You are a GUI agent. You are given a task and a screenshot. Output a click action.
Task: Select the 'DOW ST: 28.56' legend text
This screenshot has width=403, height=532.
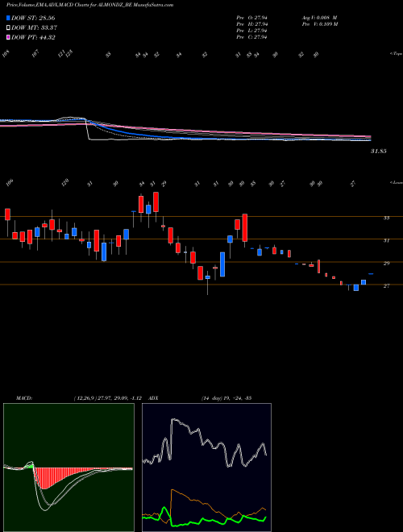pos(33,18)
